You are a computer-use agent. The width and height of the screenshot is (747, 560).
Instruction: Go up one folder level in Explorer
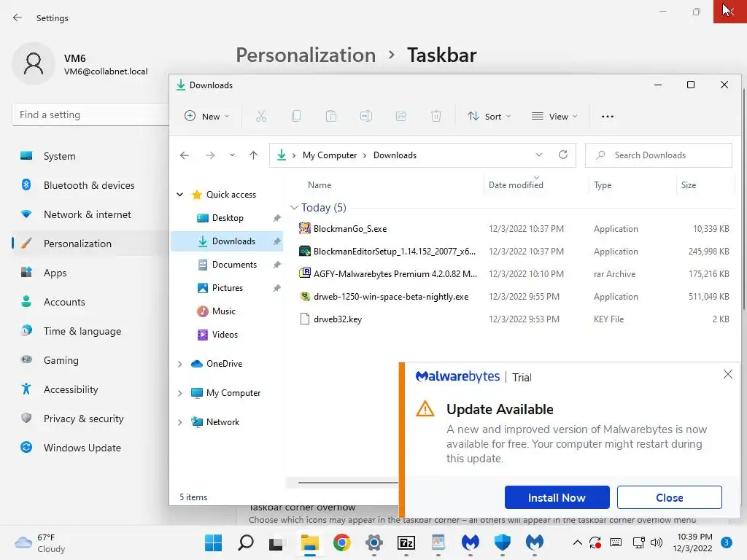253,155
